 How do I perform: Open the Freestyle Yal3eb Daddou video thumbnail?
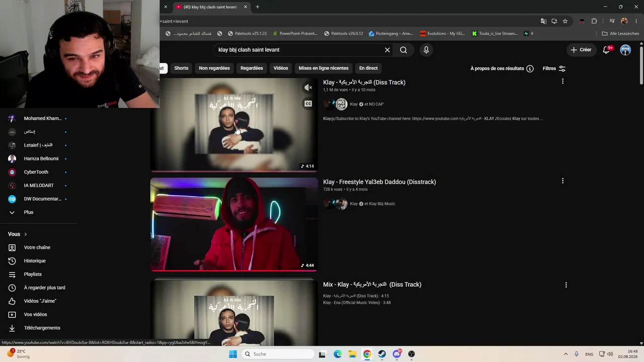pyautogui.click(x=234, y=224)
